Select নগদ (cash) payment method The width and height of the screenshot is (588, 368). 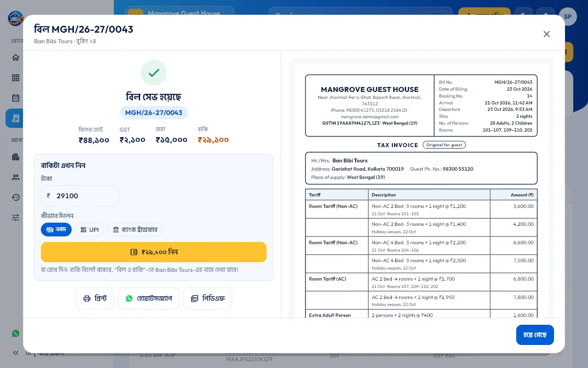click(x=56, y=230)
